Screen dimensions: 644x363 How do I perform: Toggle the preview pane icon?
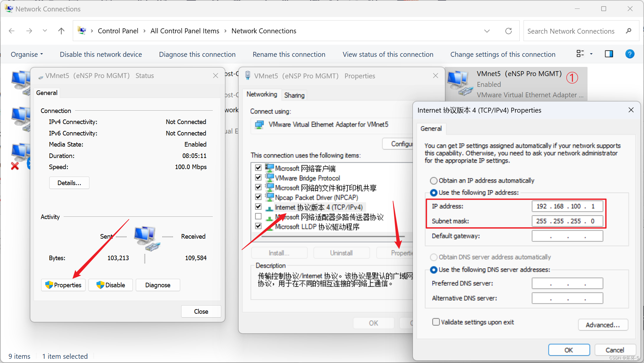point(609,54)
